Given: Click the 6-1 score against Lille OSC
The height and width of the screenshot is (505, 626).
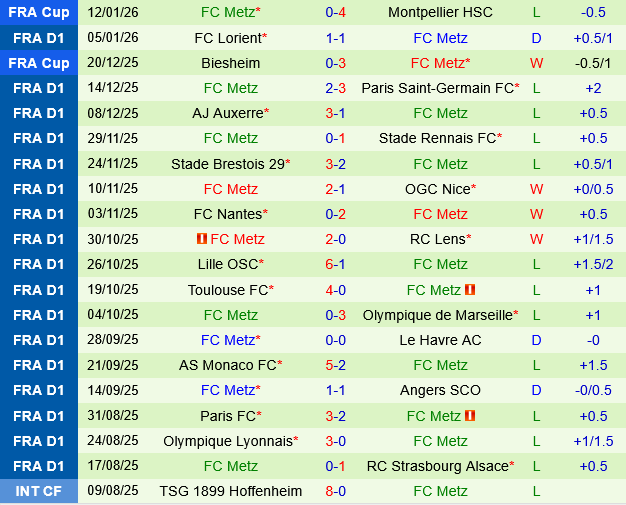Looking at the screenshot, I should point(336,264).
